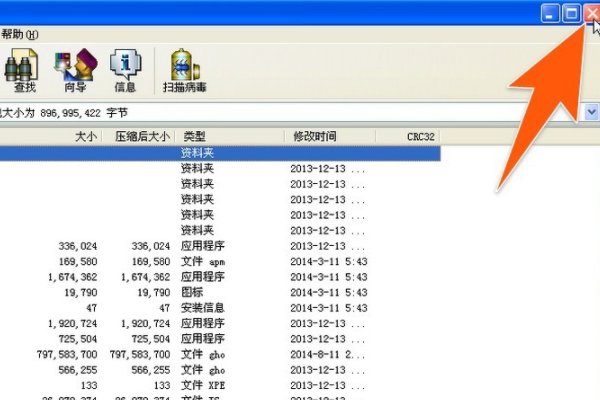Select the gho file sized 797,583,700
Screen dimensions: 600x400
220,355
